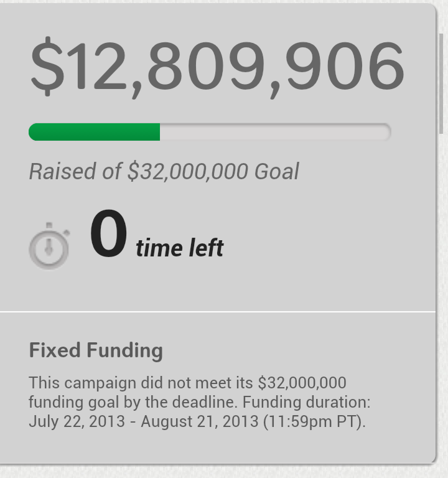
Task: Click the time left label
Action: (x=180, y=248)
